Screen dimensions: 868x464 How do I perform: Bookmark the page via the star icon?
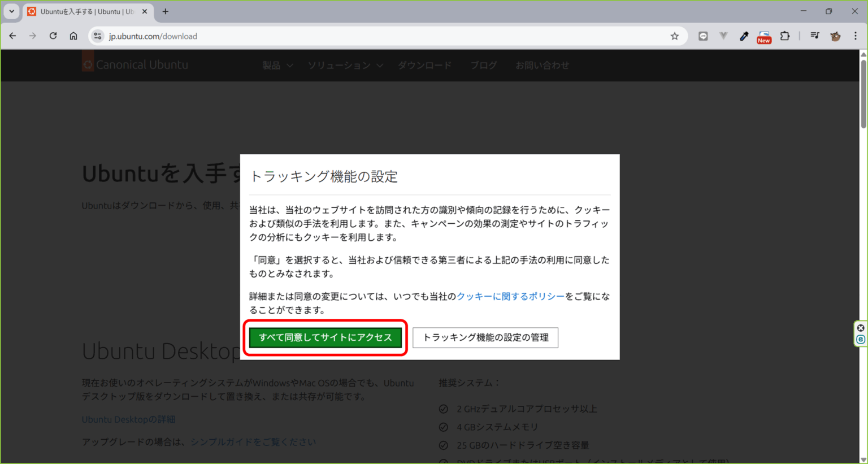pos(675,36)
